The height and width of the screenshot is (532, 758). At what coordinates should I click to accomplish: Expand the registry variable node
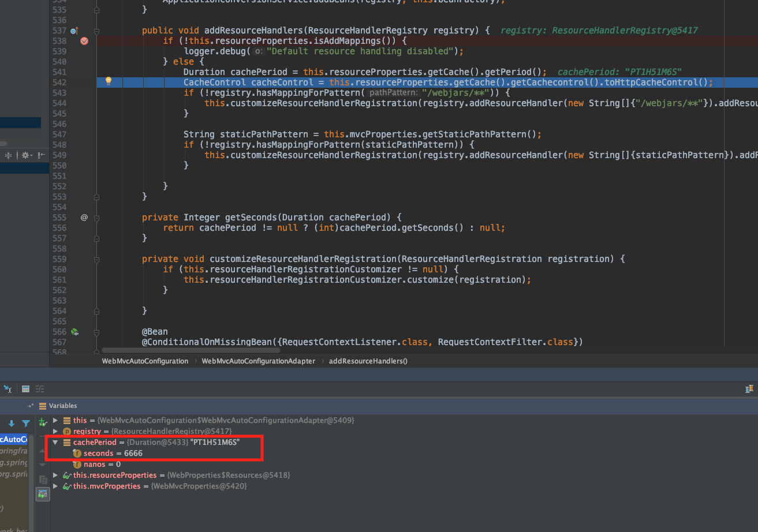[55, 431]
